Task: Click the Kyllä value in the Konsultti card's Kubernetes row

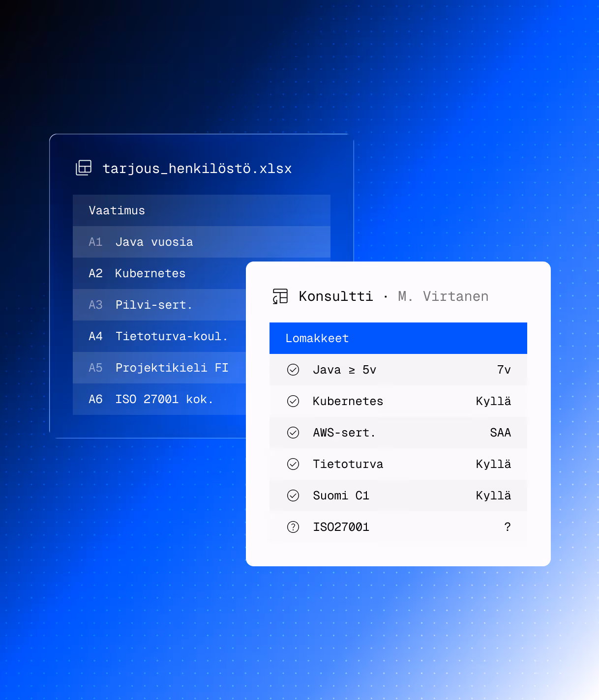Action: tap(494, 401)
